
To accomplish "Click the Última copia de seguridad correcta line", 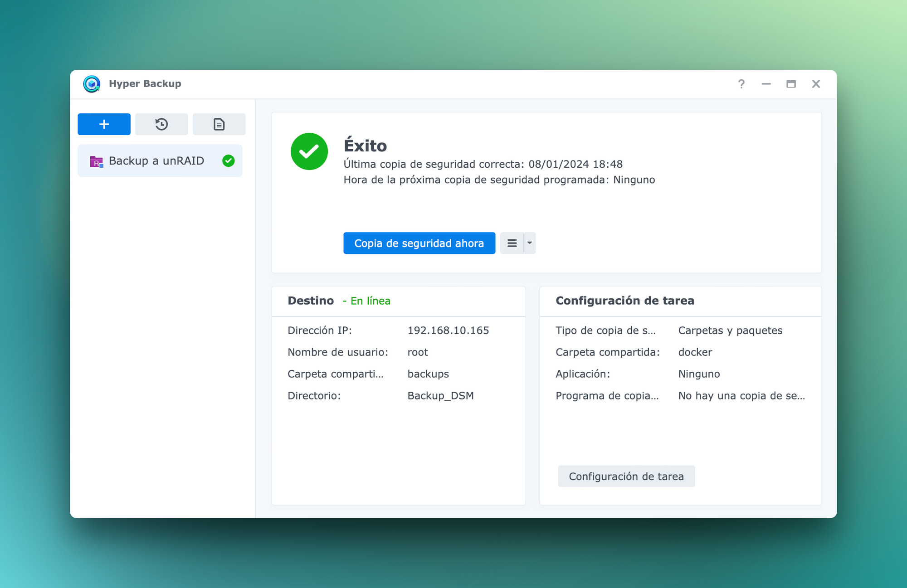I will (483, 164).
